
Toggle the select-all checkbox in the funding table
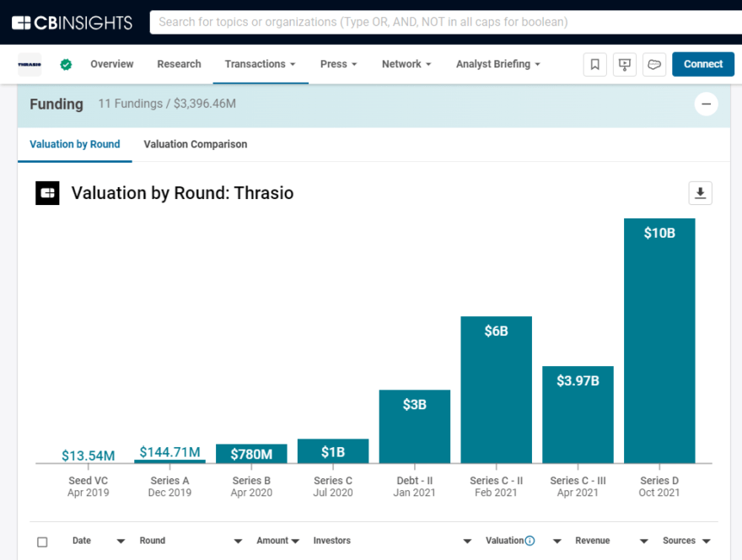[x=41, y=541]
